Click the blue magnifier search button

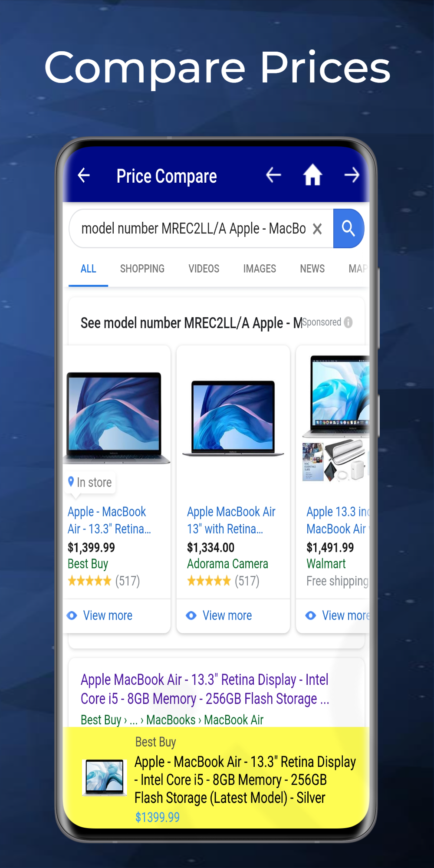click(349, 228)
